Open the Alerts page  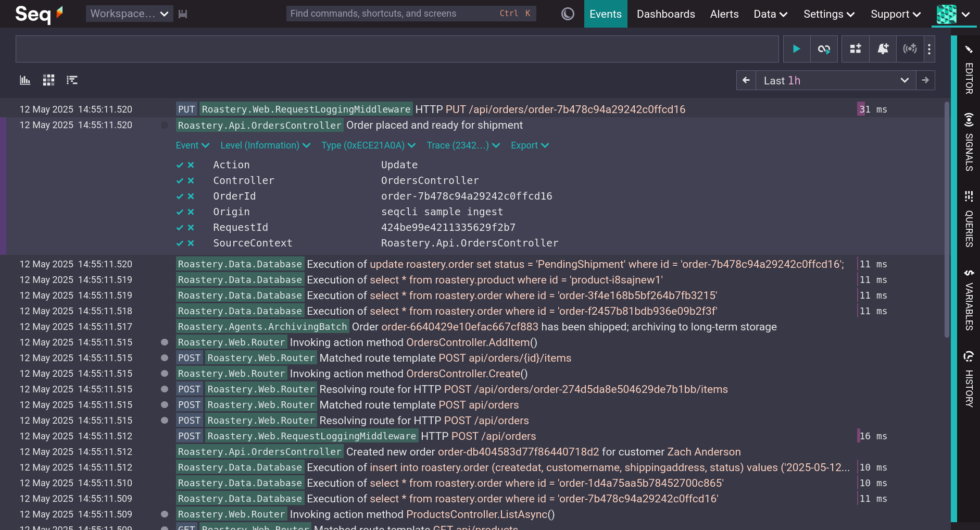point(724,14)
